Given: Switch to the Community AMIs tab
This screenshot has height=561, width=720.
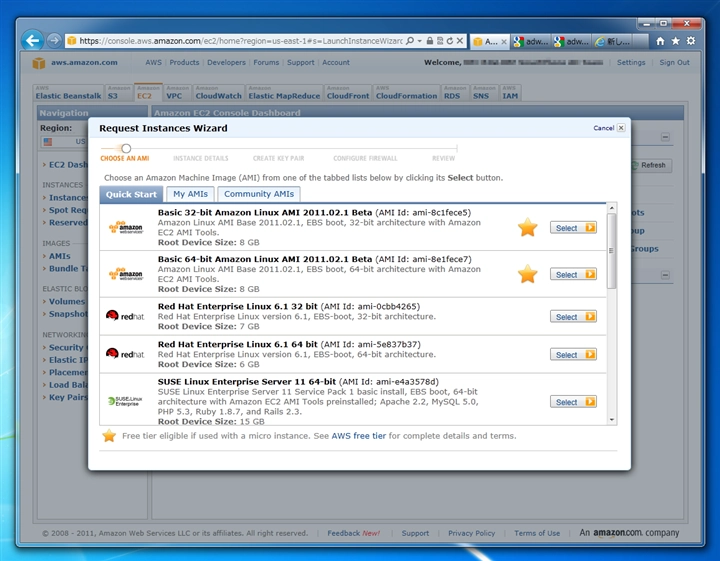Looking at the screenshot, I should click(x=259, y=194).
